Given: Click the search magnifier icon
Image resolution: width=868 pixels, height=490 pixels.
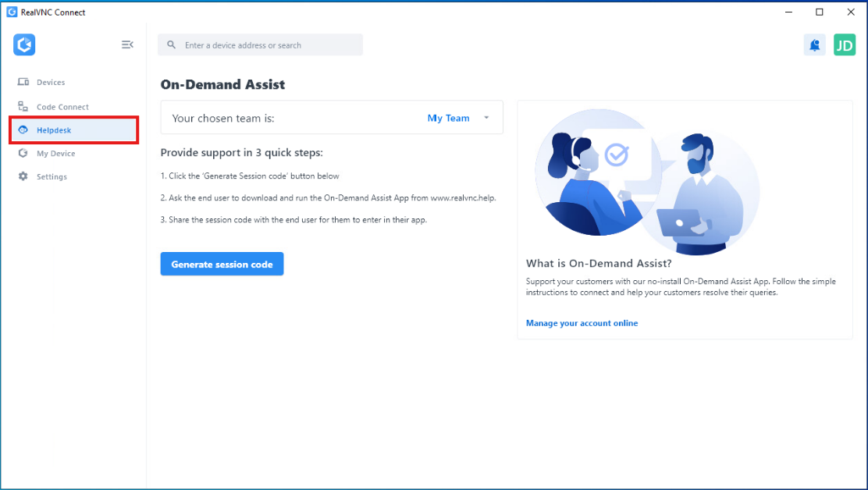Looking at the screenshot, I should [172, 44].
